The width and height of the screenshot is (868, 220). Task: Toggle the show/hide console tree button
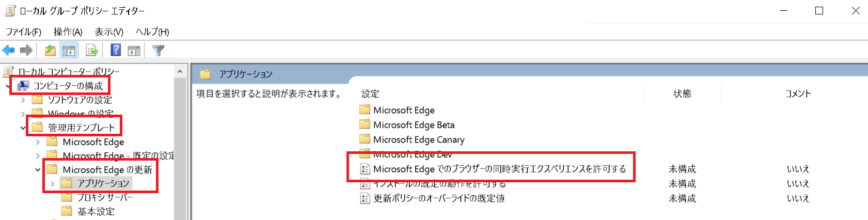click(69, 50)
